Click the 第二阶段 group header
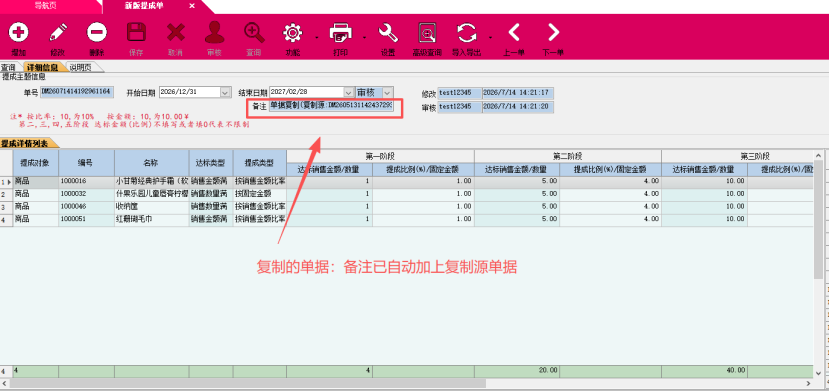The image size is (829, 391). [x=568, y=156]
